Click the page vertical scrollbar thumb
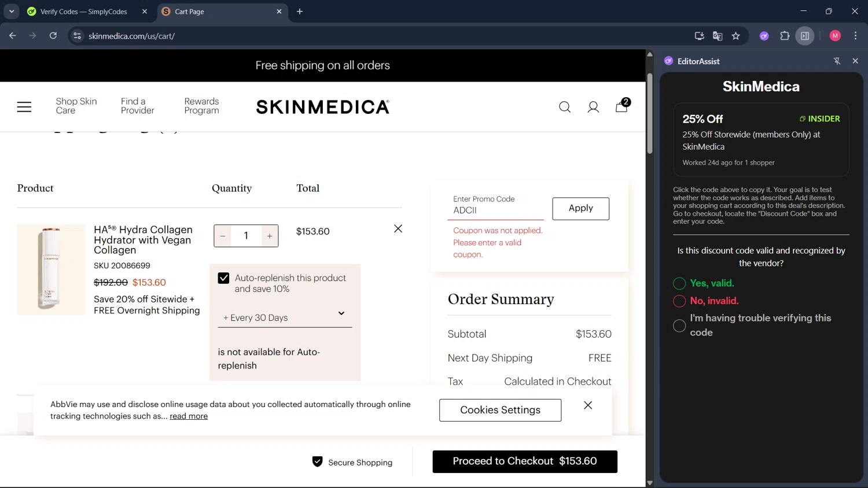The height and width of the screenshot is (488, 868). pyautogui.click(x=650, y=113)
